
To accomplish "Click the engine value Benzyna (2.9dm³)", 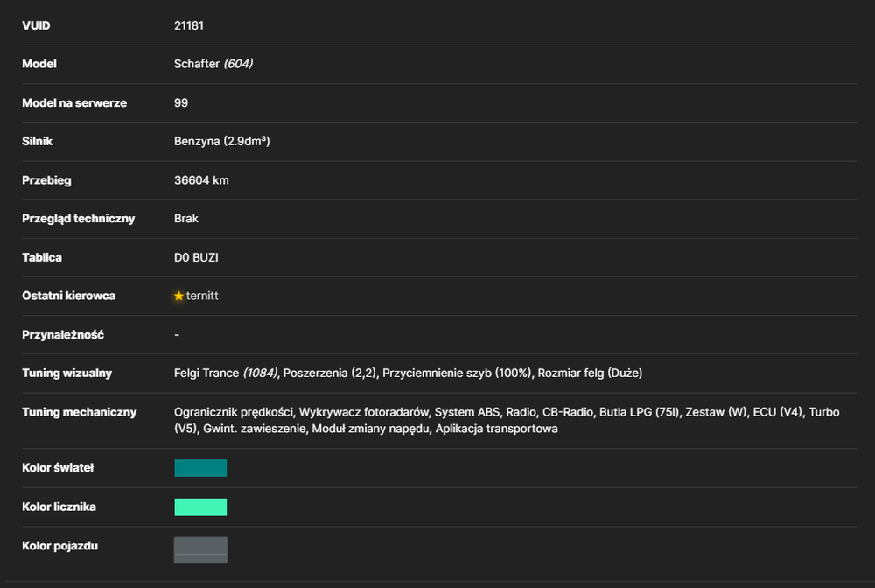I will click(x=221, y=141).
